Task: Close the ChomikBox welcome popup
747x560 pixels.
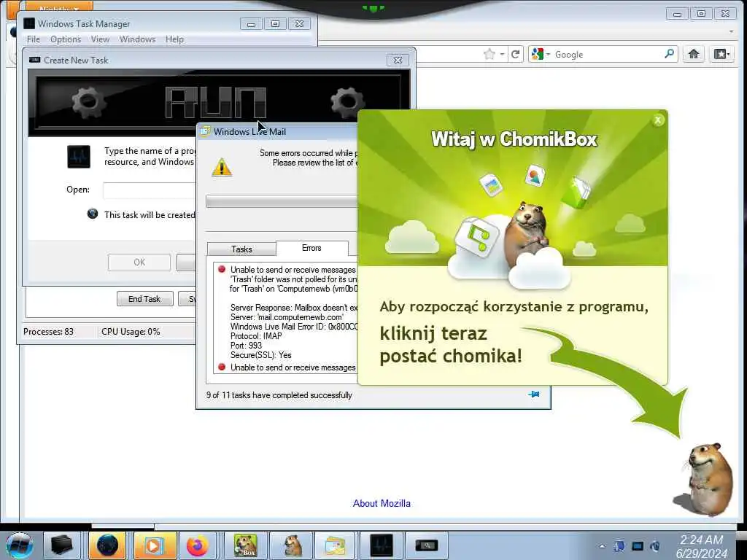Action: [x=658, y=120]
